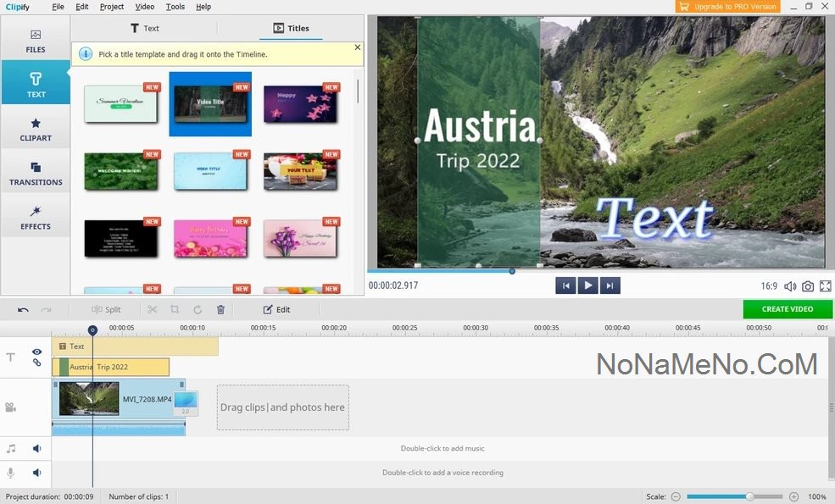Switch to the Text tab

[144, 28]
